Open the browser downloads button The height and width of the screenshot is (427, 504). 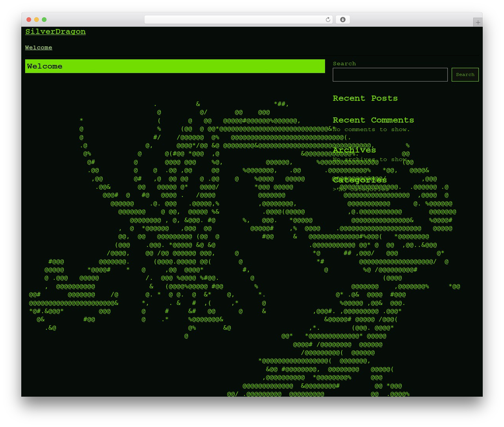pyautogui.click(x=343, y=20)
